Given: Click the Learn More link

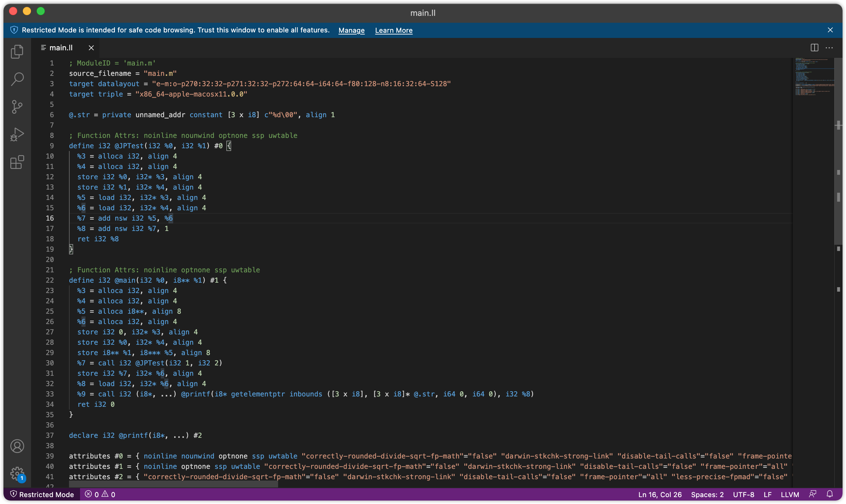Looking at the screenshot, I should coord(394,30).
